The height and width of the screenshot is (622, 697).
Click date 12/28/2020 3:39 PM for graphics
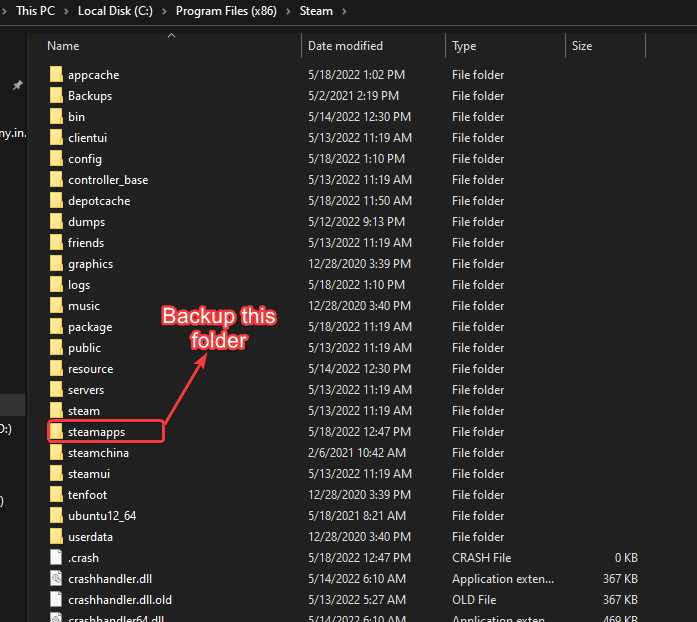coord(359,264)
